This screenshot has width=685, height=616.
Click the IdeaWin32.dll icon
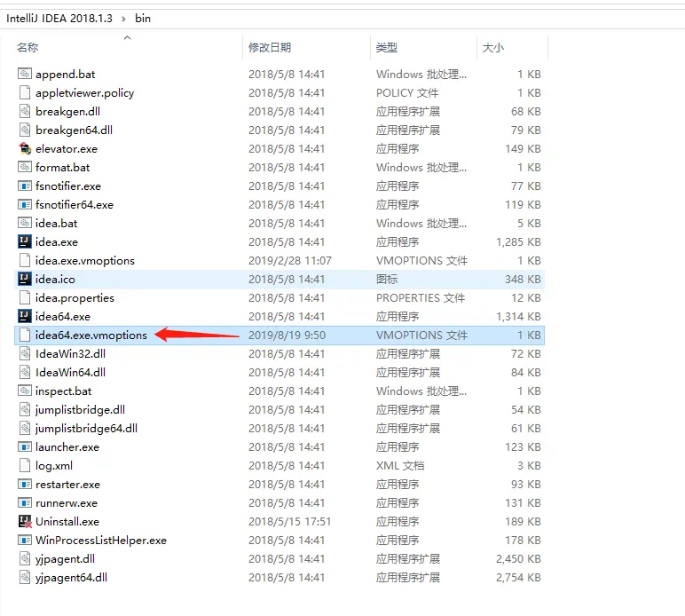click(25, 353)
